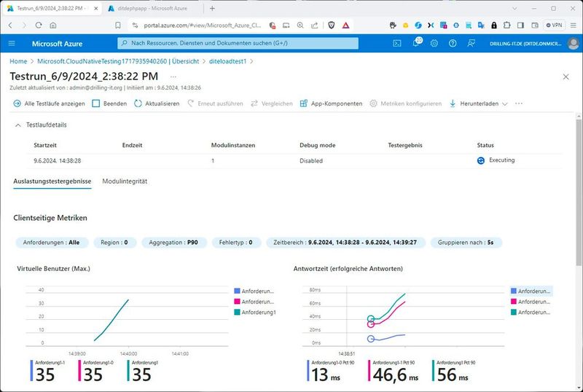
Task: Open the Brave Rewards triangle icon
Action: (345, 26)
